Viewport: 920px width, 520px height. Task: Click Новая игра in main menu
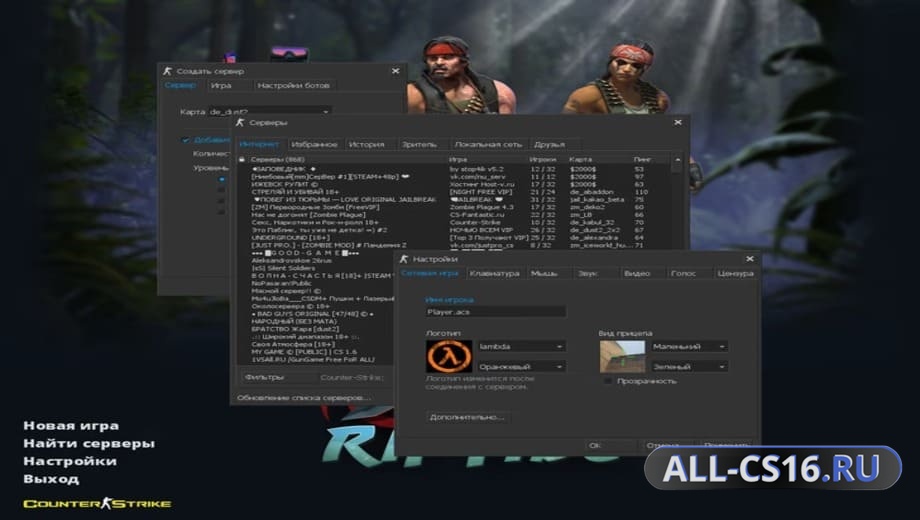pyautogui.click(x=71, y=426)
